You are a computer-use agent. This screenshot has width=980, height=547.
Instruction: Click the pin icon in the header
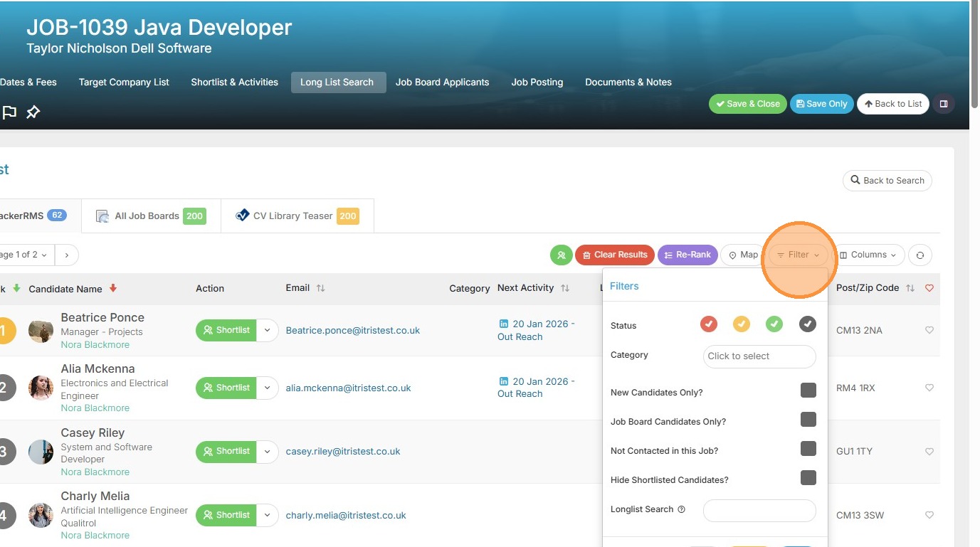tap(33, 112)
